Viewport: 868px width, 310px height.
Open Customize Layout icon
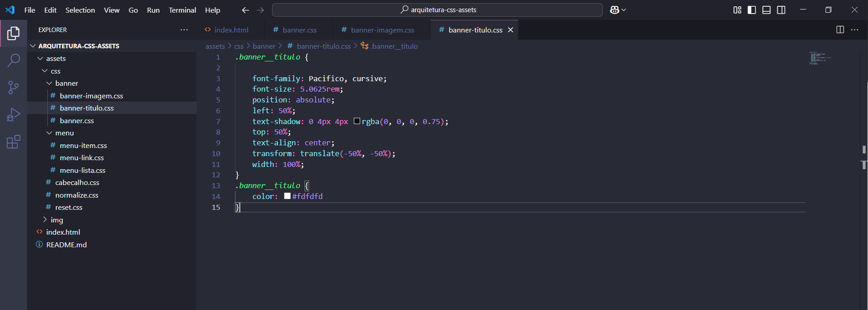click(737, 10)
